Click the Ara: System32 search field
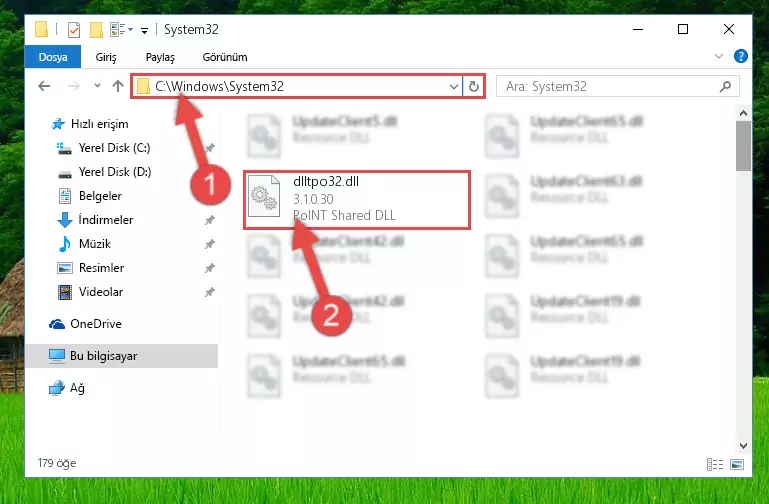The height and width of the screenshot is (504, 769). pyautogui.click(x=617, y=86)
